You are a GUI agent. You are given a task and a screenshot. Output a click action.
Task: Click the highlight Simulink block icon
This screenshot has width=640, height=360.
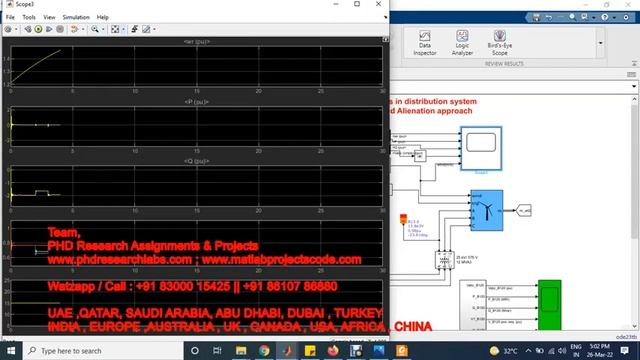pos(75,29)
